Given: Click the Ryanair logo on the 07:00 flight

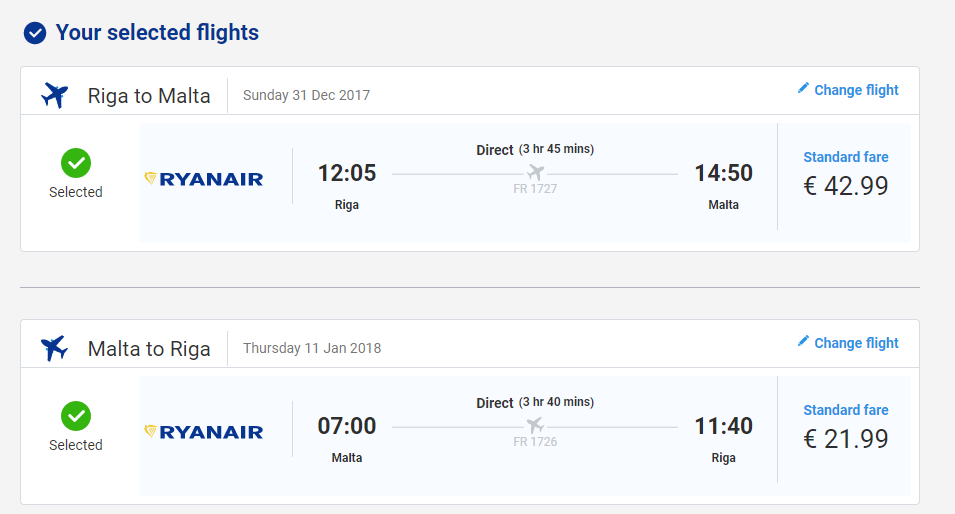Looking at the screenshot, I should 203,432.
